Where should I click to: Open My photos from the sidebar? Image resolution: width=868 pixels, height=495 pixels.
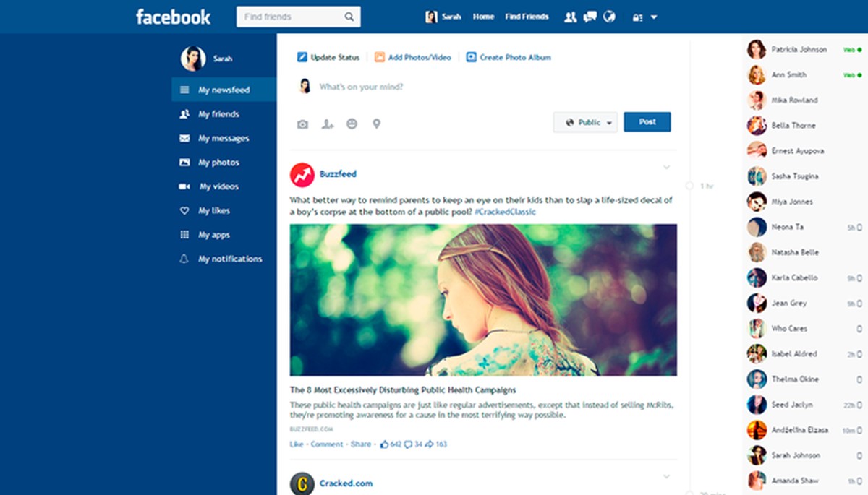pyautogui.click(x=219, y=162)
